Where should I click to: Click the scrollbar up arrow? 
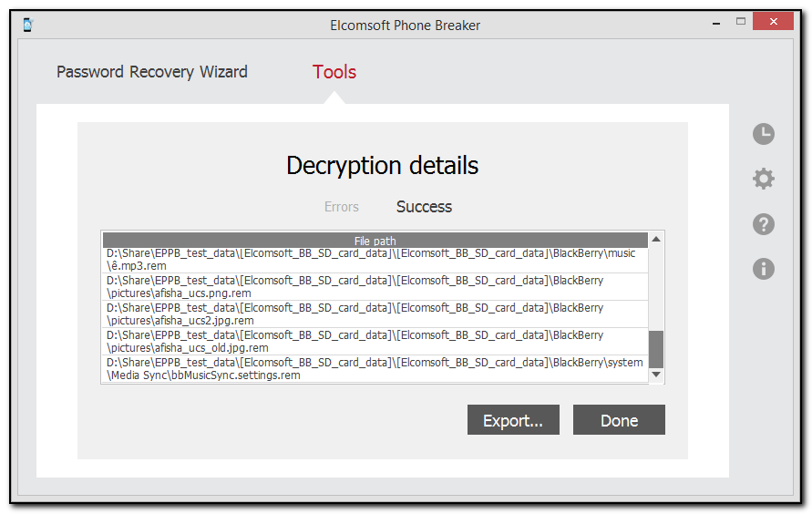click(656, 239)
